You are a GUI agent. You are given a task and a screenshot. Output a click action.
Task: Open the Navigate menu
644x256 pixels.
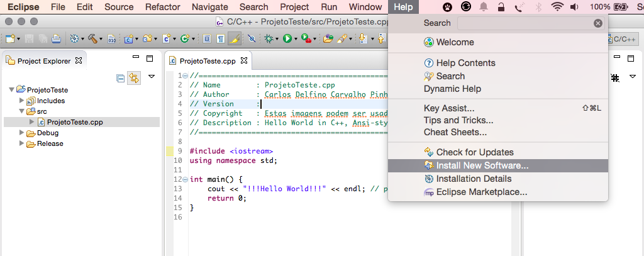(210, 7)
